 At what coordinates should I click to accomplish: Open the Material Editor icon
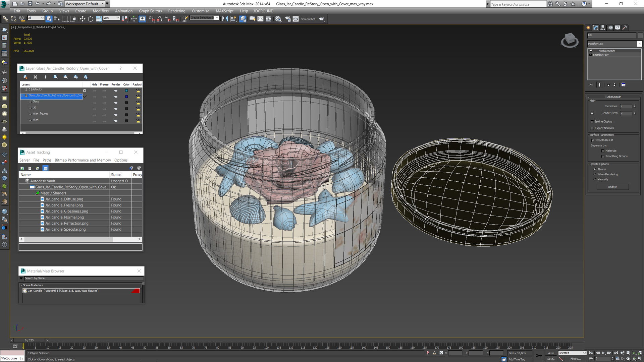(x=278, y=19)
